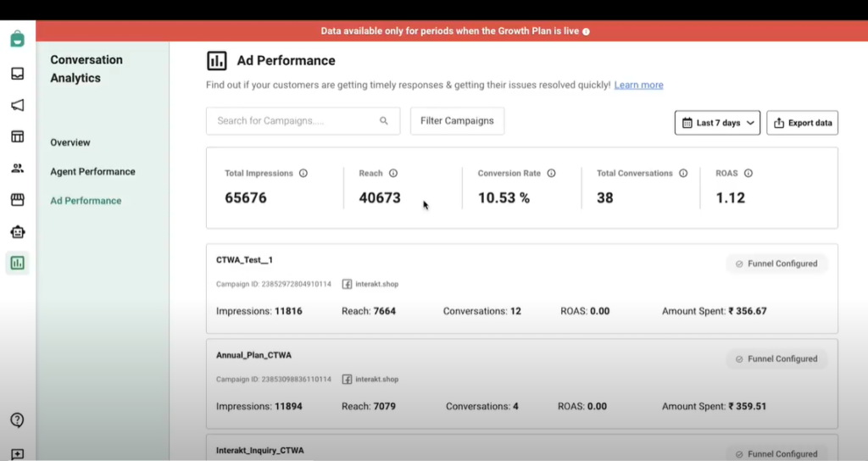Click the search magnifier icon
Image resolution: width=868 pixels, height=461 pixels.
click(384, 120)
